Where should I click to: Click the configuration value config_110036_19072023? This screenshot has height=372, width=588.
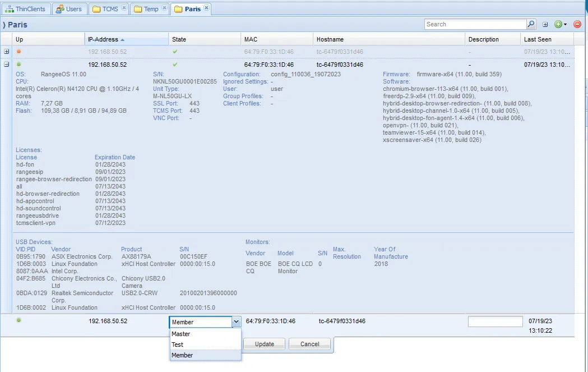pos(305,74)
